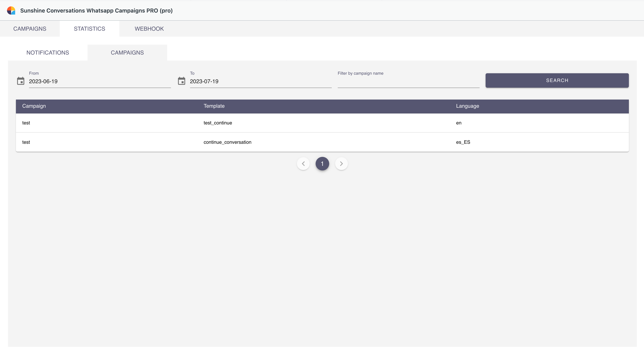Select page 1 pagination button
This screenshot has height=350, width=644.
coord(322,164)
